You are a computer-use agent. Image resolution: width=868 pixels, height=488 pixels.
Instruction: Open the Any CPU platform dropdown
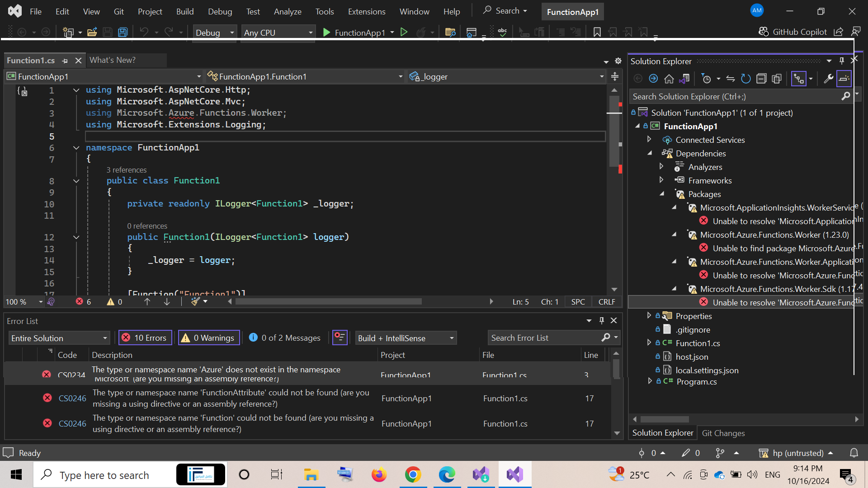(278, 33)
